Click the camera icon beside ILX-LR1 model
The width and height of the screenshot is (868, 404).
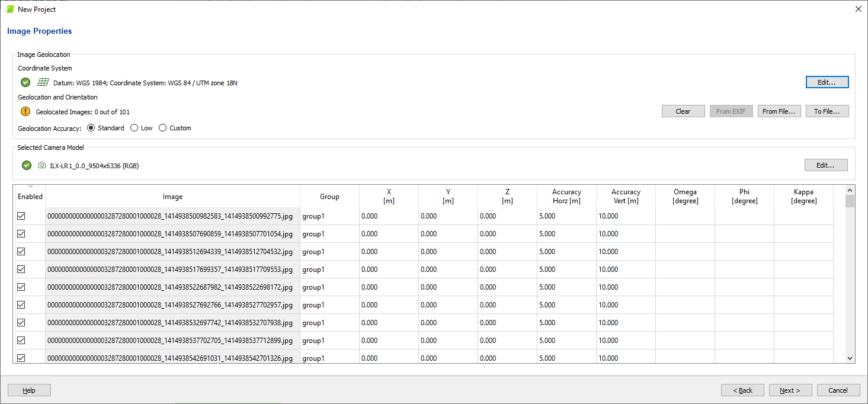42,166
